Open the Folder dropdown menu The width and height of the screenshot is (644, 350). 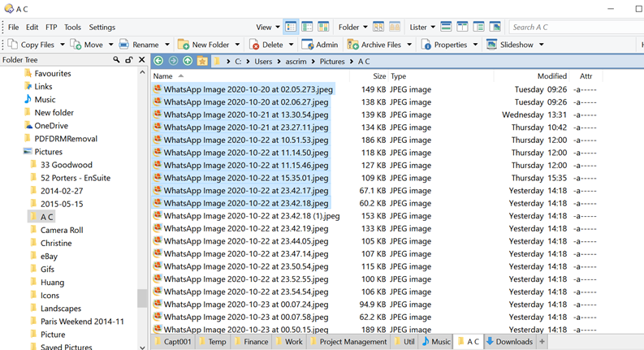click(352, 27)
